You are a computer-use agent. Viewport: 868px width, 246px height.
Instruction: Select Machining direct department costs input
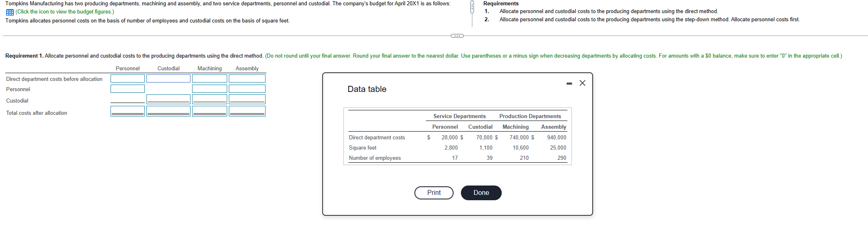210,78
